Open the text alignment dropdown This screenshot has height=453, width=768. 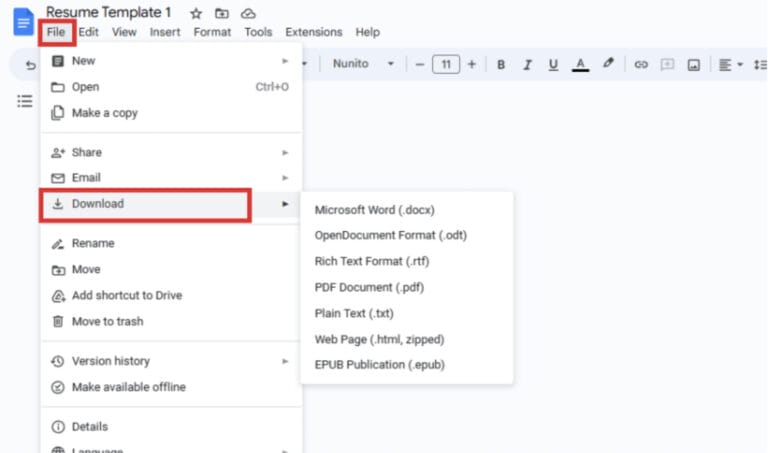[731, 65]
